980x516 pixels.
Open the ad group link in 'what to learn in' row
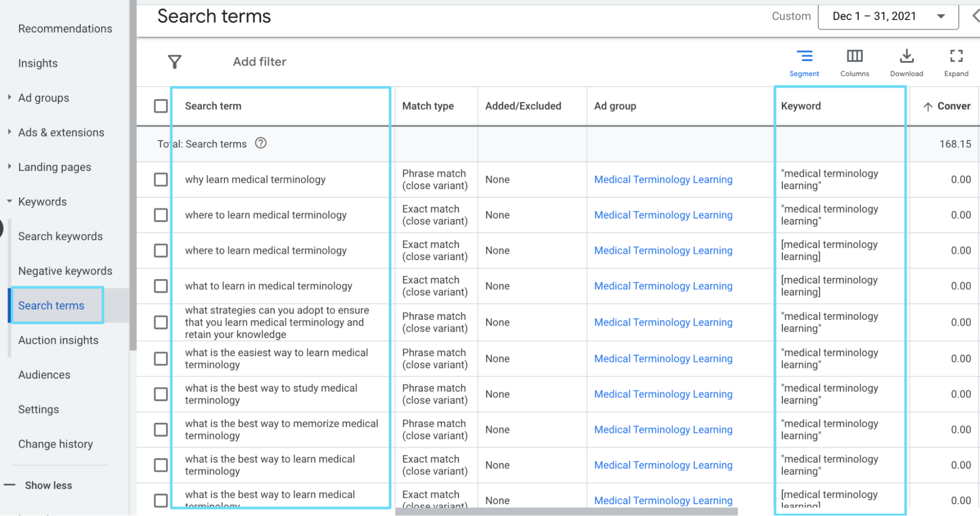663,286
